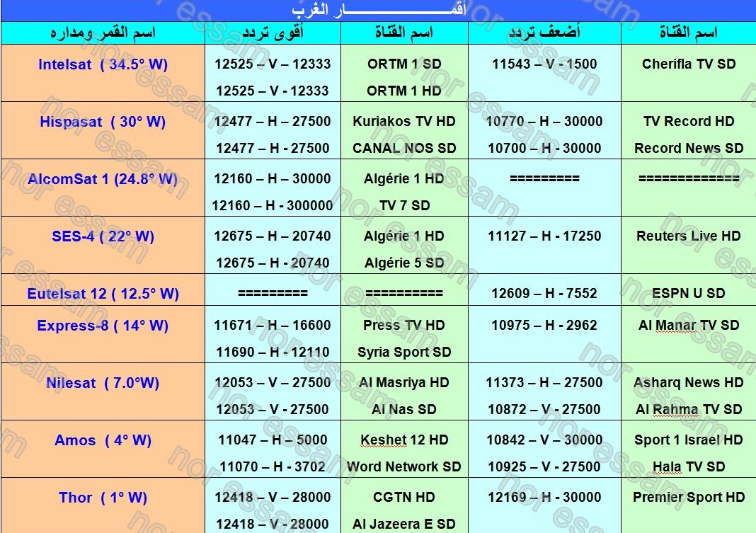The image size is (756, 533).
Task: Click the Cherifla TV SD channel name
Action: point(688,64)
